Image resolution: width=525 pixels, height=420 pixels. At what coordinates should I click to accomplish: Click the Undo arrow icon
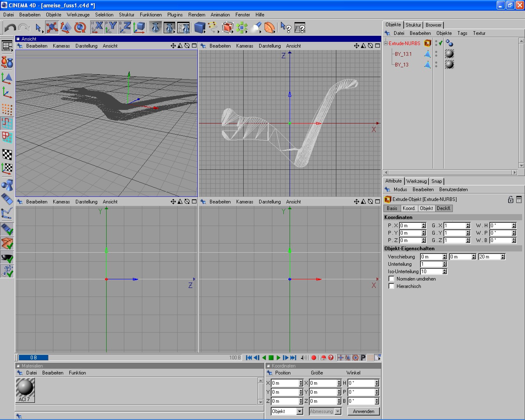10,27
